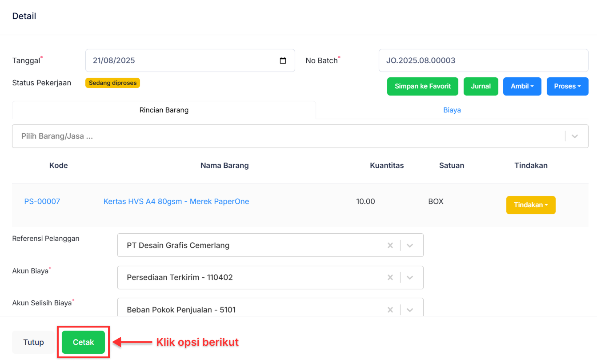This screenshot has height=364, width=597.
Task: Expand the Akun Biaya dropdown chevron
Action: coord(410,277)
